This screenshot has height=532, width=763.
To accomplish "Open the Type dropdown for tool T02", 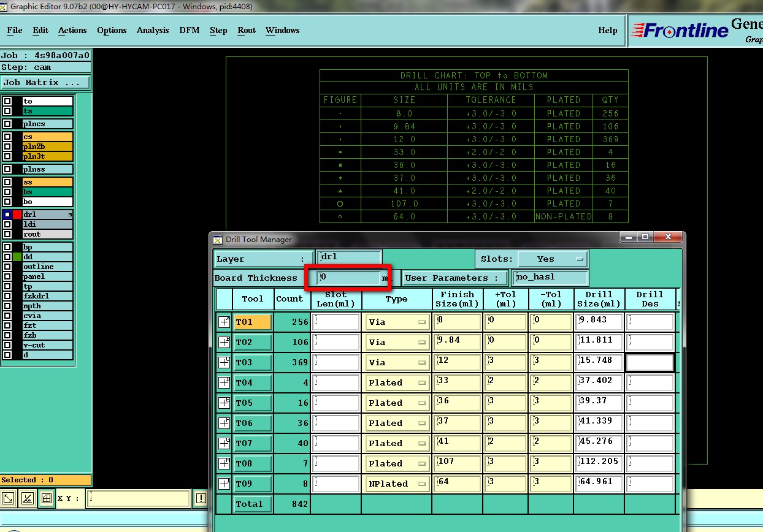I will 397,342.
